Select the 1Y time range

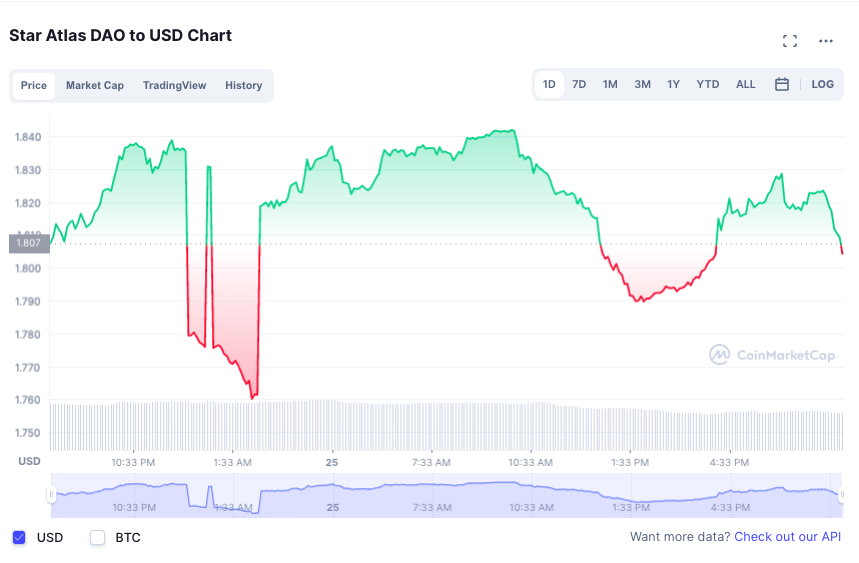[x=673, y=84]
